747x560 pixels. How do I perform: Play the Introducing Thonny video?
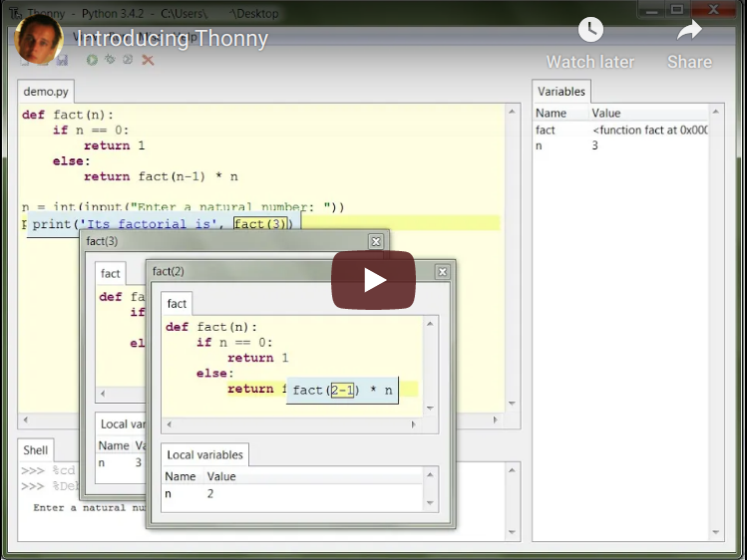tap(373, 280)
